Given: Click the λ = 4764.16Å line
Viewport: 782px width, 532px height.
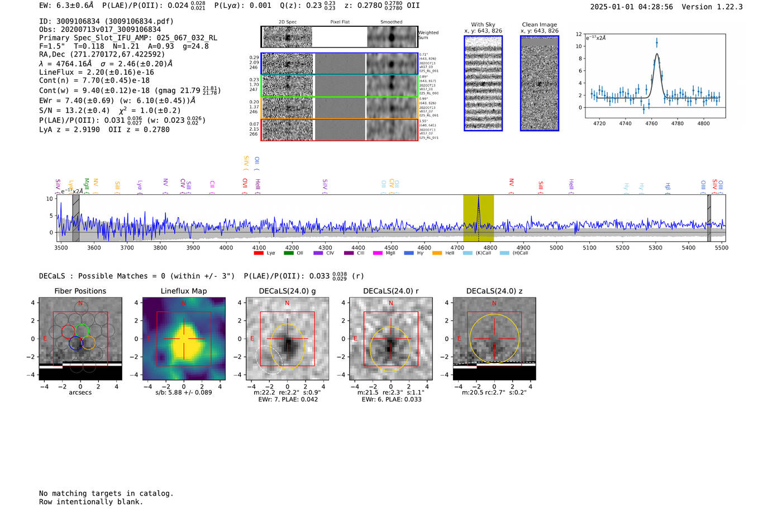Looking at the screenshot, I should [106, 64].
